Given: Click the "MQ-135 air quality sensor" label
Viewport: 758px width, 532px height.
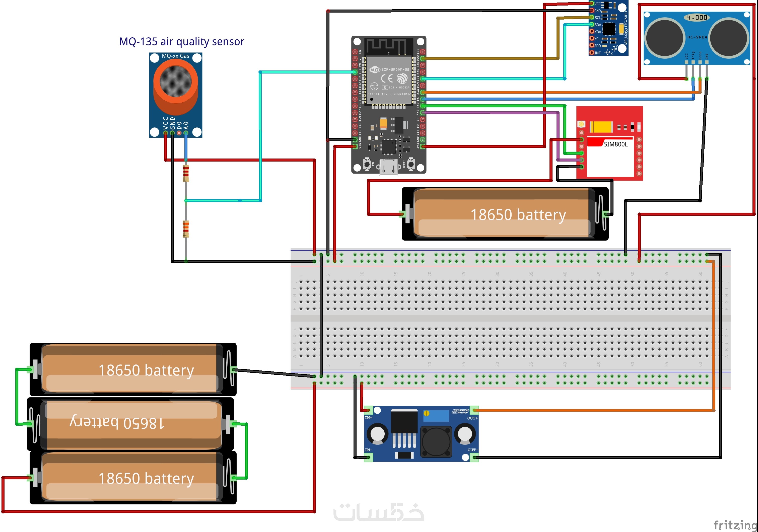Looking at the screenshot, I should pos(182,42).
